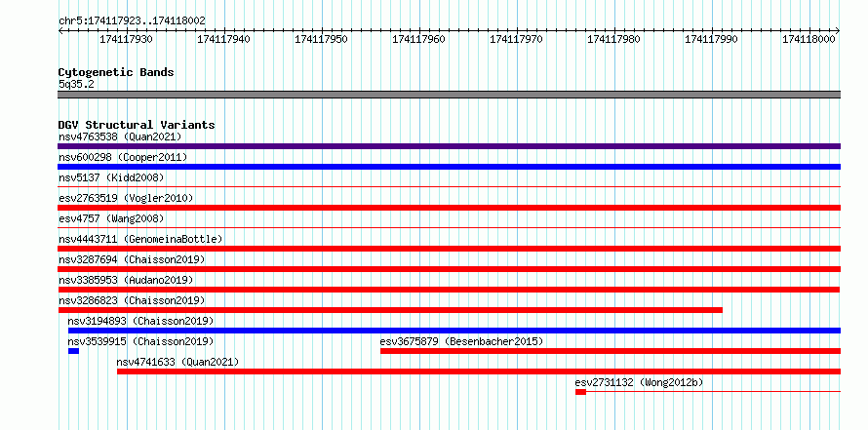Click the small red esv2731132 block
This screenshot has height=430, width=868.
(580, 392)
